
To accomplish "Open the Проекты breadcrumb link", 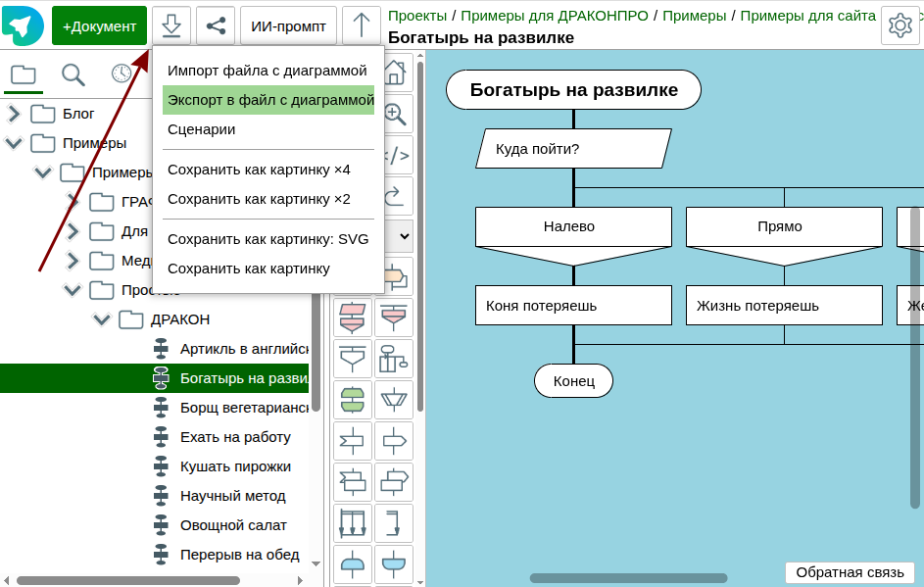I will [x=417, y=16].
